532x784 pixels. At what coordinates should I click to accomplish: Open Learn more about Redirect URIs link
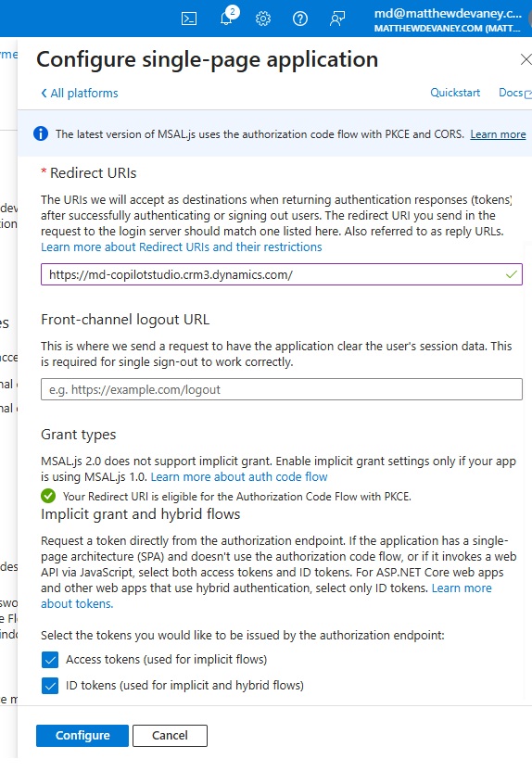click(182, 247)
